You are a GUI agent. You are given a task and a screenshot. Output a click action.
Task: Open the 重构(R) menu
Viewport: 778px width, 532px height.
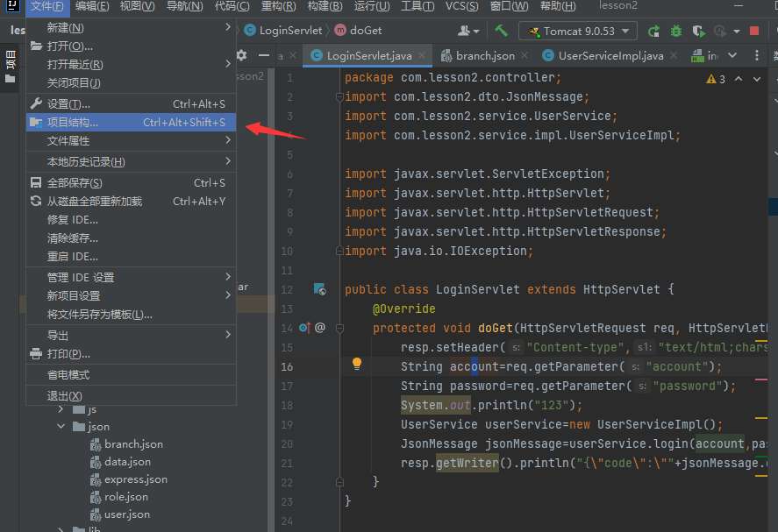point(278,6)
